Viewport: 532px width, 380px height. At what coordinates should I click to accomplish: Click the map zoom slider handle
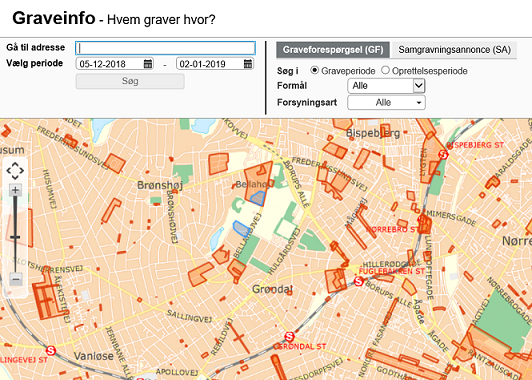coord(15,238)
